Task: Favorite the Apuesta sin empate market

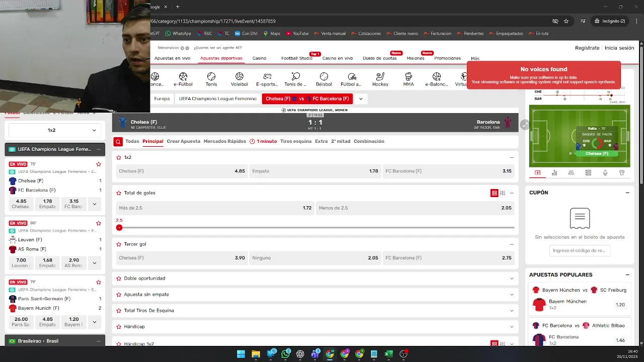Action: tap(119, 295)
